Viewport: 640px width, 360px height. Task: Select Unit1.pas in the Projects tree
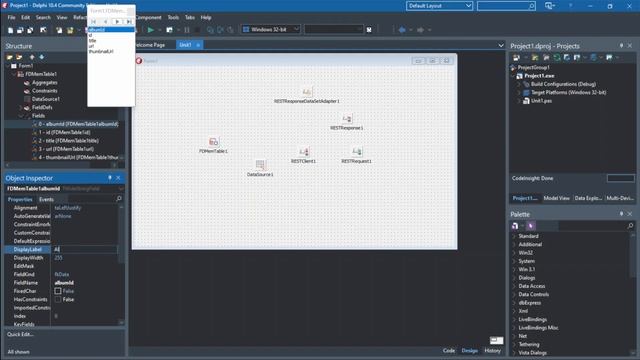(x=541, y=101)
